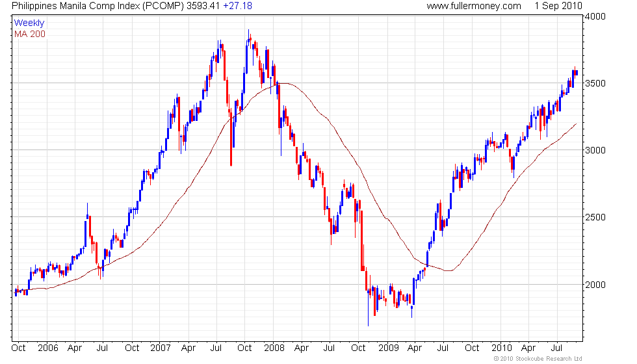The image size is (637, 364).
Task: Click the 2000 price axis label
Action: pyautogui.click(x=595, y=285)
